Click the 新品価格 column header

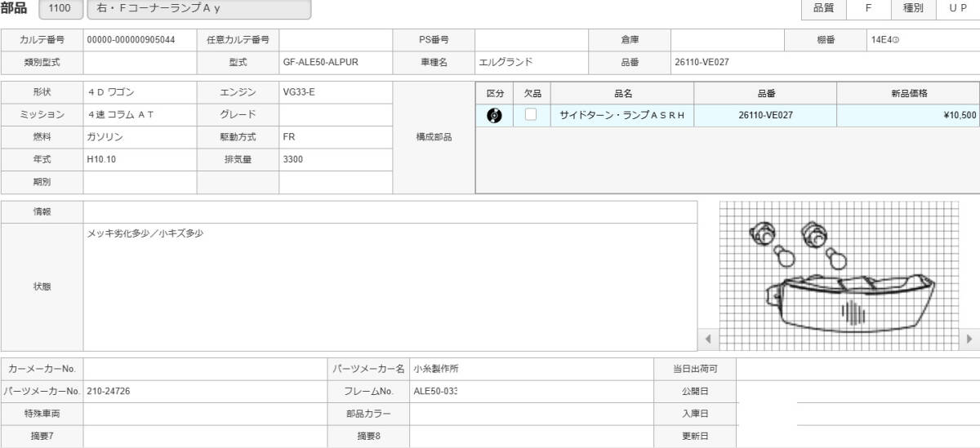[908, 94]
